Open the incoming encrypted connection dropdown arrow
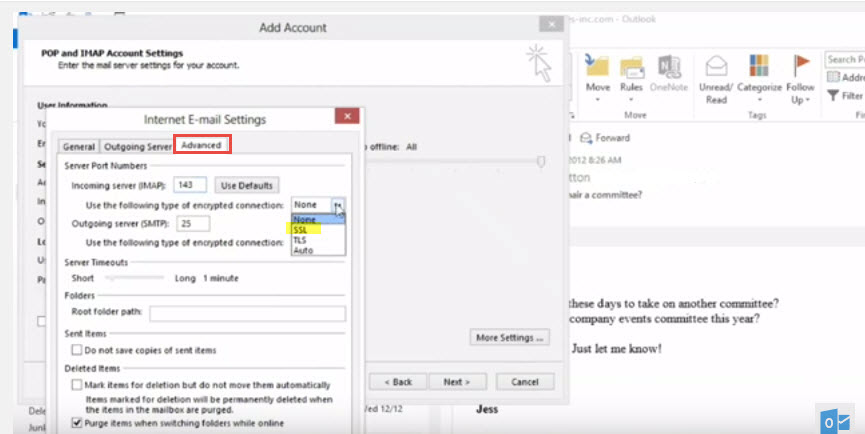 coord(338,205)
